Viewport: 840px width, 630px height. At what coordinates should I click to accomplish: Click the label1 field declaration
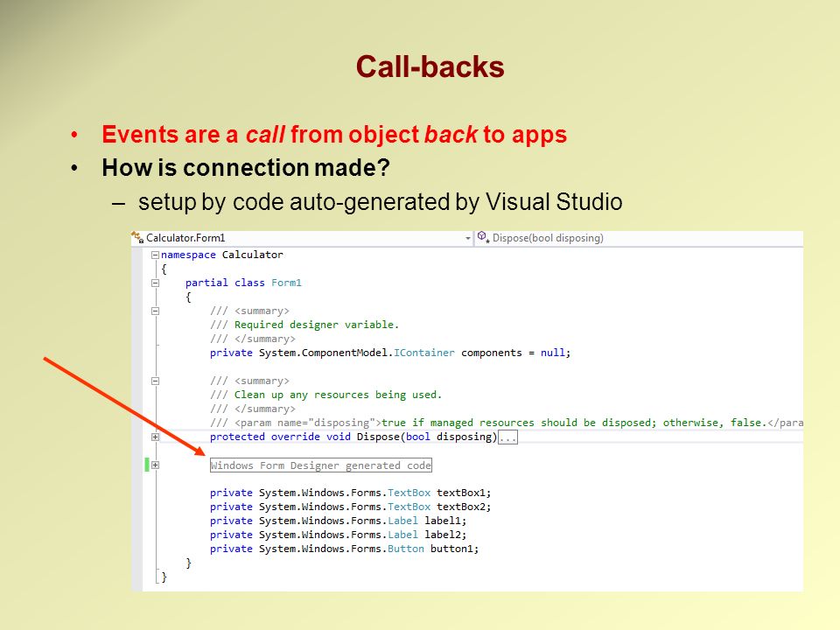(338, 521)
